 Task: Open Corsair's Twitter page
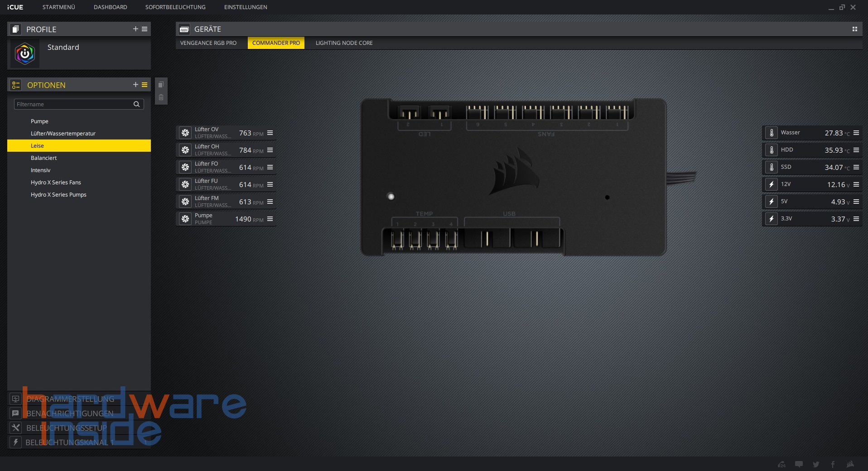click(x=815, y=464)
